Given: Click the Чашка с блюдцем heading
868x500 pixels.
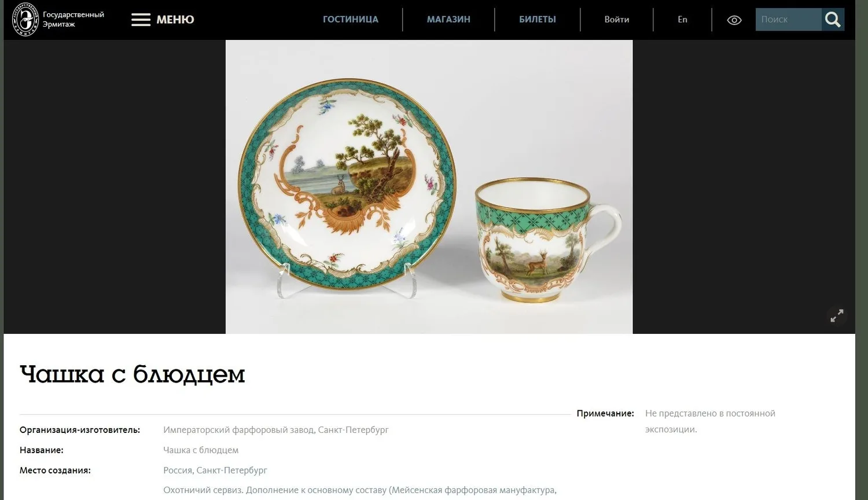Looking at the screenshot, I should pos(133,374).
